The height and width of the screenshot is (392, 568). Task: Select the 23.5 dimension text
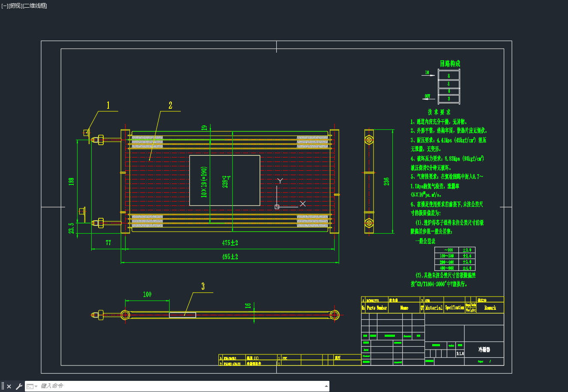[72, 228]
